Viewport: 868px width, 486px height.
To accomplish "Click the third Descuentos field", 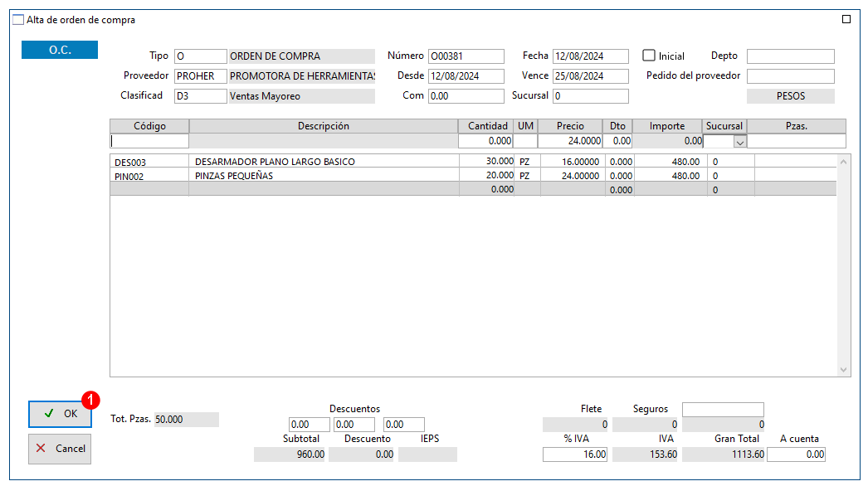I will click(x=404, y=425).
